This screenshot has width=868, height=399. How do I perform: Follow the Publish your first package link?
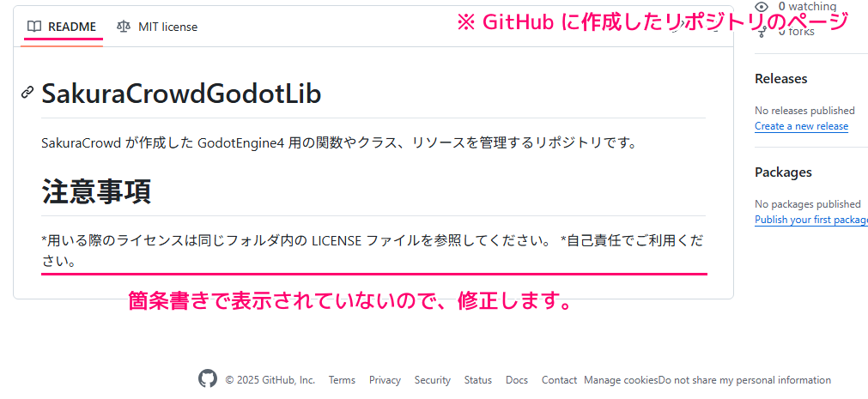(811, 220)
